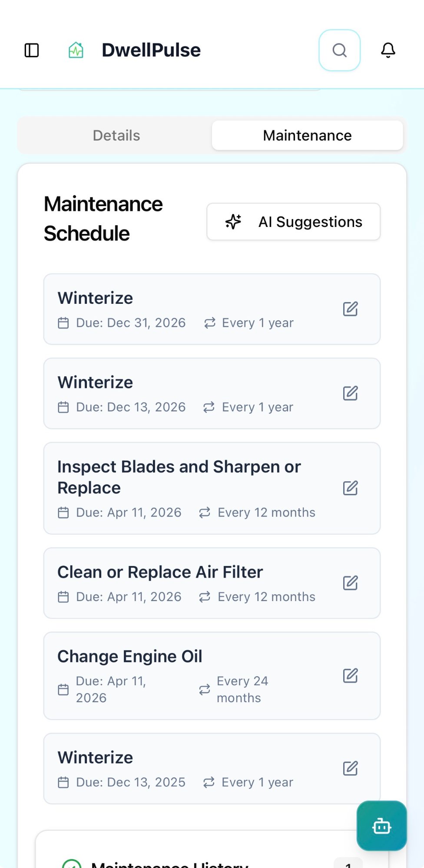Open the search button
This screenshot has height=868, width=424.
click(x=339, y=50)
